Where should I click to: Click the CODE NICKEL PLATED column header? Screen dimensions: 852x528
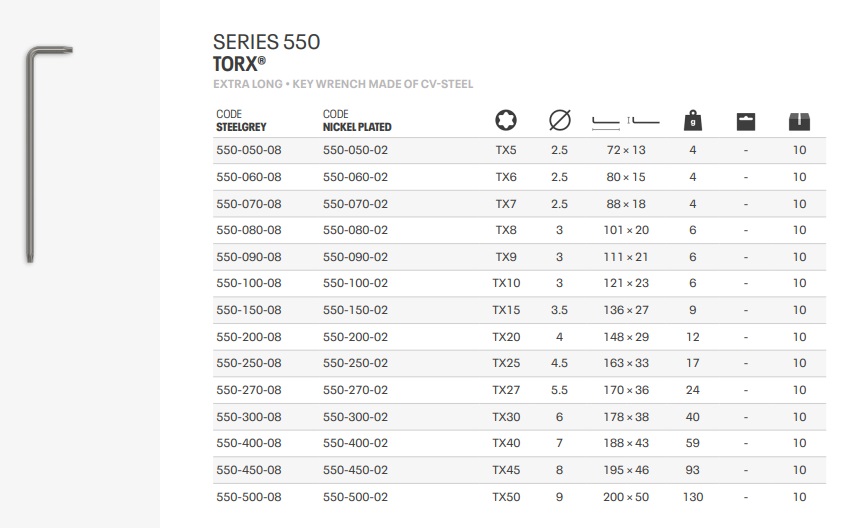tap(357, 121)
